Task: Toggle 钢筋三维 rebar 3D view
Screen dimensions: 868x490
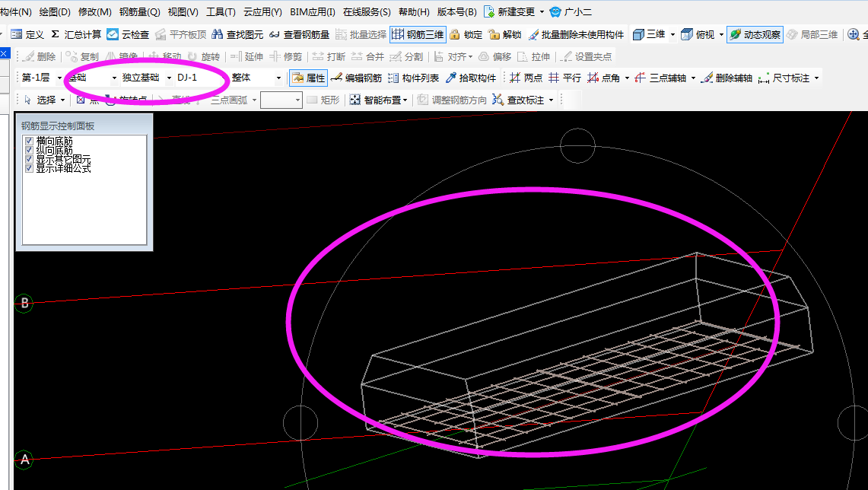Action: [x=418, y=34]
